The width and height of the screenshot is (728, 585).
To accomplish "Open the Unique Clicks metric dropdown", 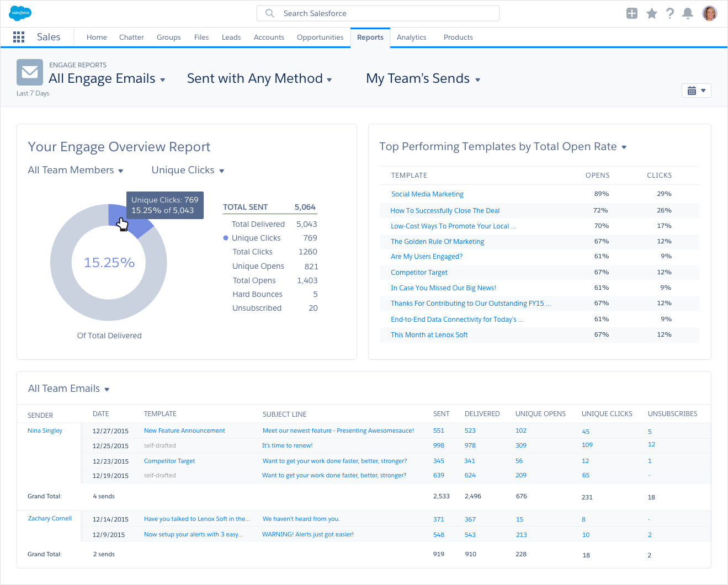I will tap(188, 170).
